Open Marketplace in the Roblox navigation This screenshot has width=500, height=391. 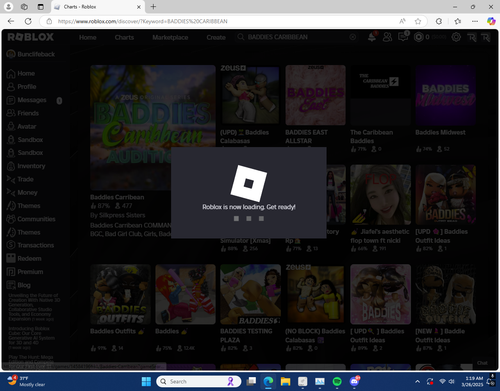pyautogui.click(x=170, y=37)
